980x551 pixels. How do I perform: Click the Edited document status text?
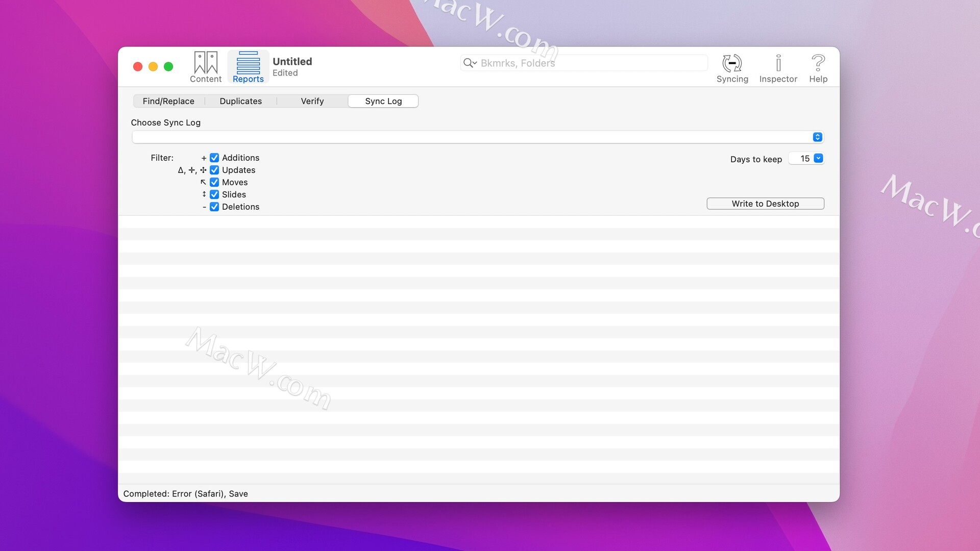click(x=285, y=73)
